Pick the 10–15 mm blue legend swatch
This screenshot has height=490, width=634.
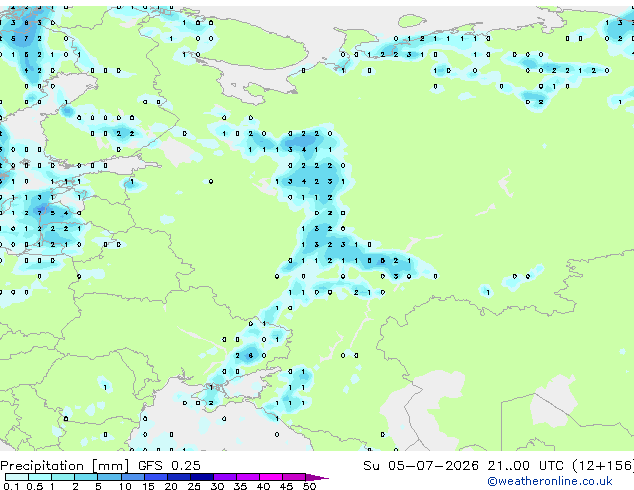133,477
